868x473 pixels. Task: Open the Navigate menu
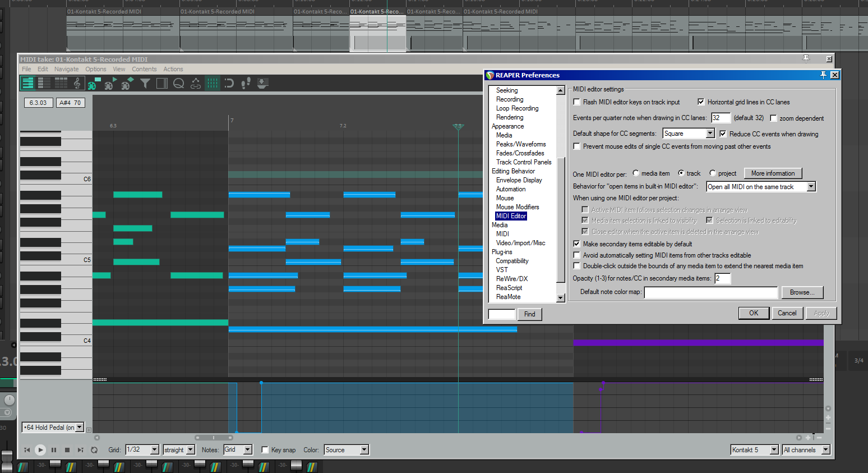click(x=66, y=70)
